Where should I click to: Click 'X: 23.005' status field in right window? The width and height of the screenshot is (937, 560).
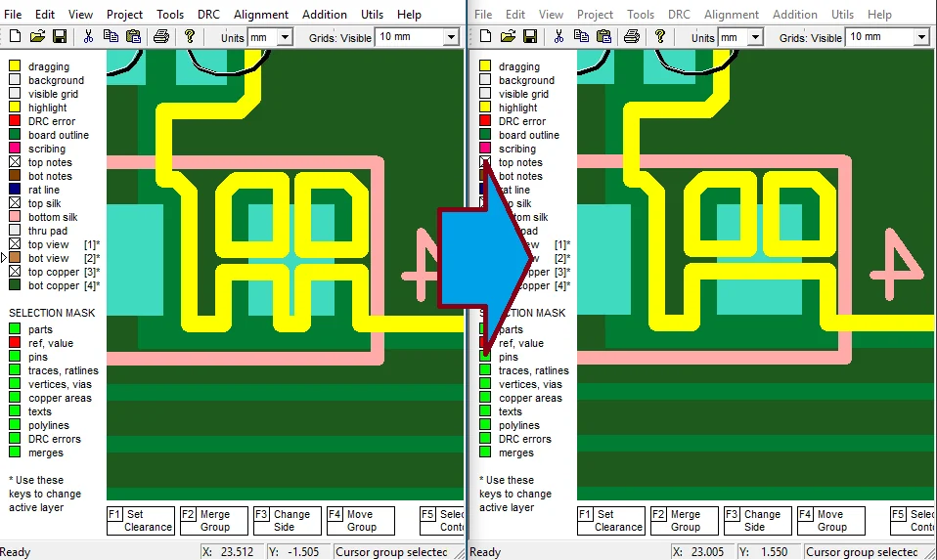point(698,552)
